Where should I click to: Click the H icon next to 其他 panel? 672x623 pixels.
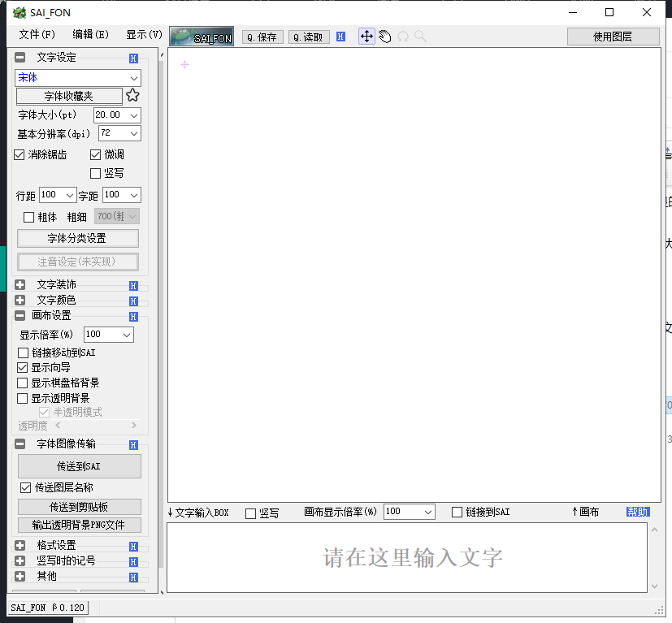132,577
